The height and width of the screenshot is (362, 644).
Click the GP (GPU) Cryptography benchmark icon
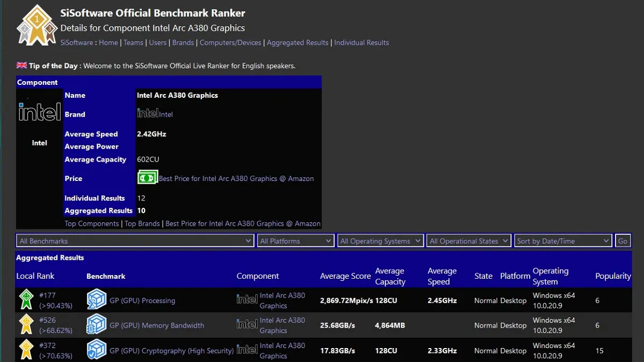pos(97,350)
